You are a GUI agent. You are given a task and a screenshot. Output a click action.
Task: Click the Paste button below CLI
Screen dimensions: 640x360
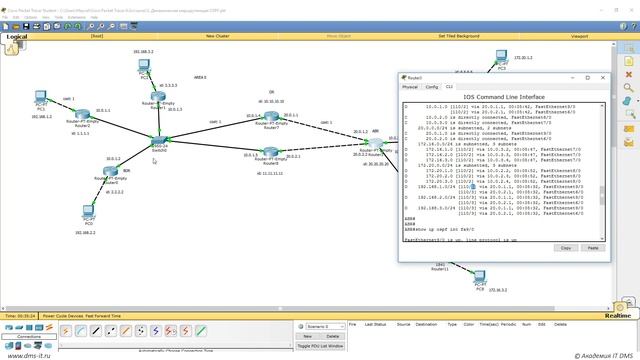pos(593,248)
